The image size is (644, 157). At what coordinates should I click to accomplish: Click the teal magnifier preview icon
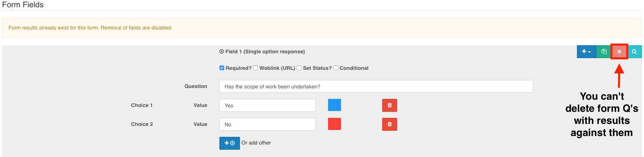point(634,52)
